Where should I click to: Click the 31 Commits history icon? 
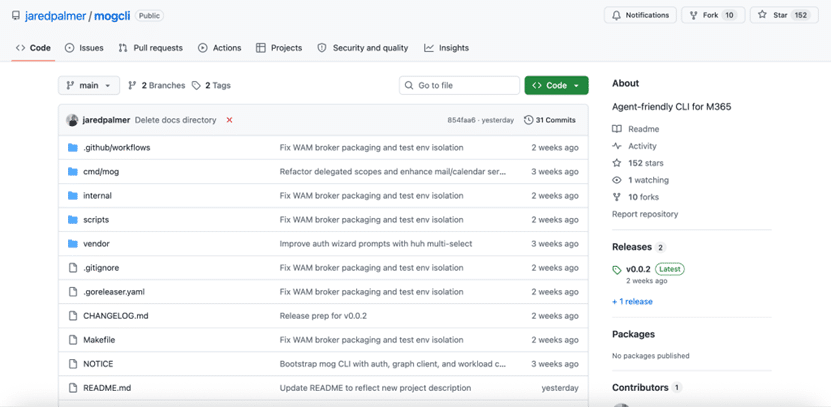[x=529, y=120]
